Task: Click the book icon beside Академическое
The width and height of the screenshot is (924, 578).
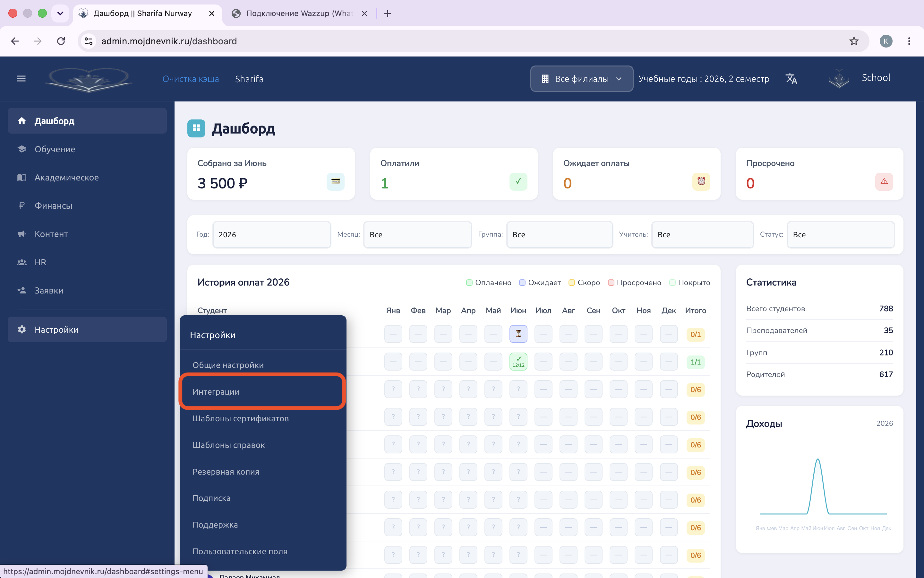Action: [22, 177]
